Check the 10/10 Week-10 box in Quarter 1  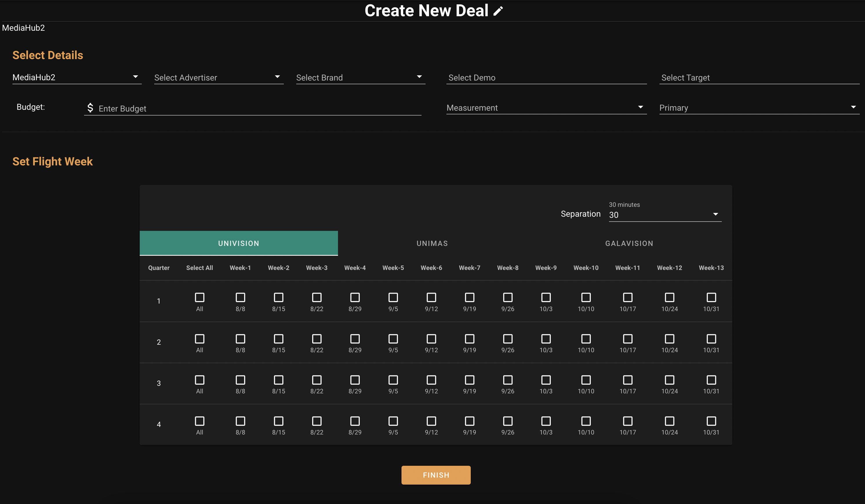pos(586,297)
